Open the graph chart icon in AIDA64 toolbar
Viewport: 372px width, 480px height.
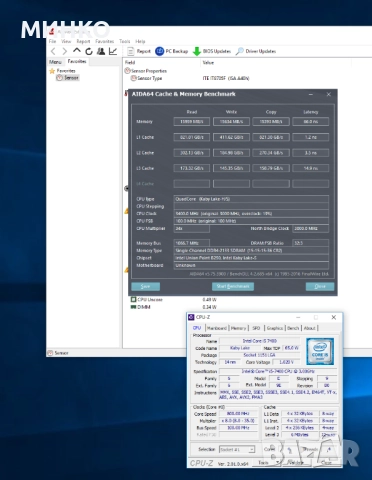click(x=113, y=51)
